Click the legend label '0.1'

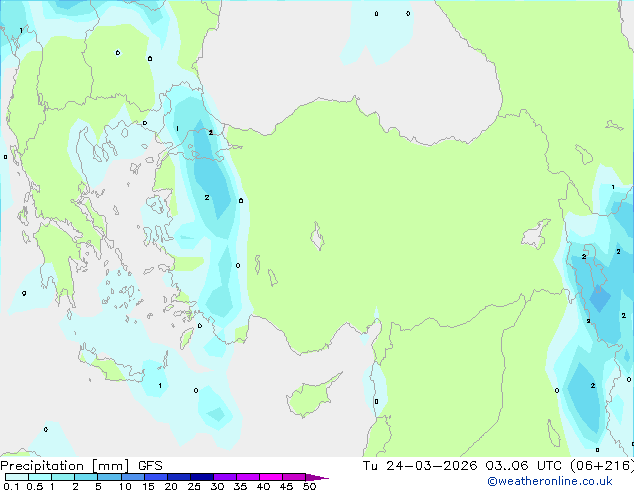tap(11, 486)
